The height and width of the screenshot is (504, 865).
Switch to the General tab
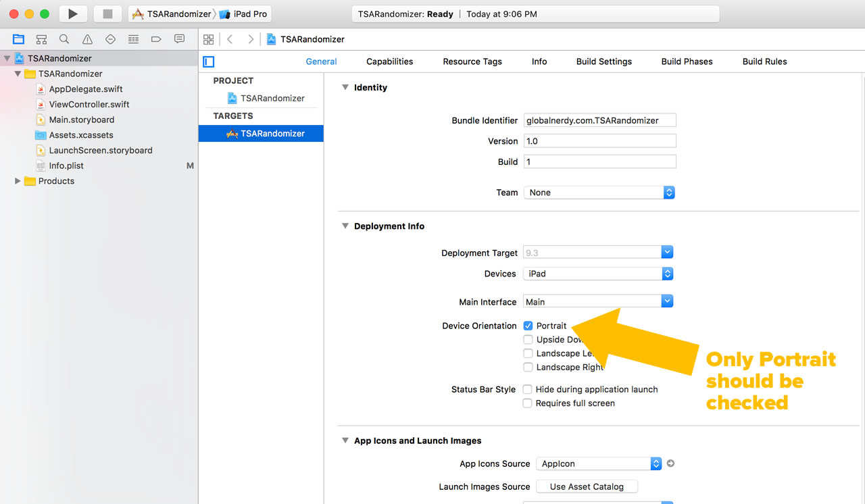coord(321,61)
